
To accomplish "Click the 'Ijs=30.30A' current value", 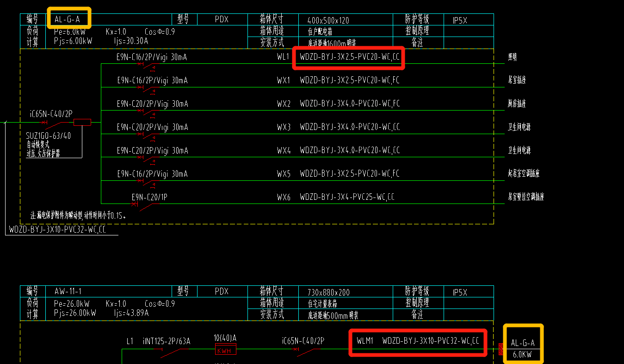I will [131, 41].
